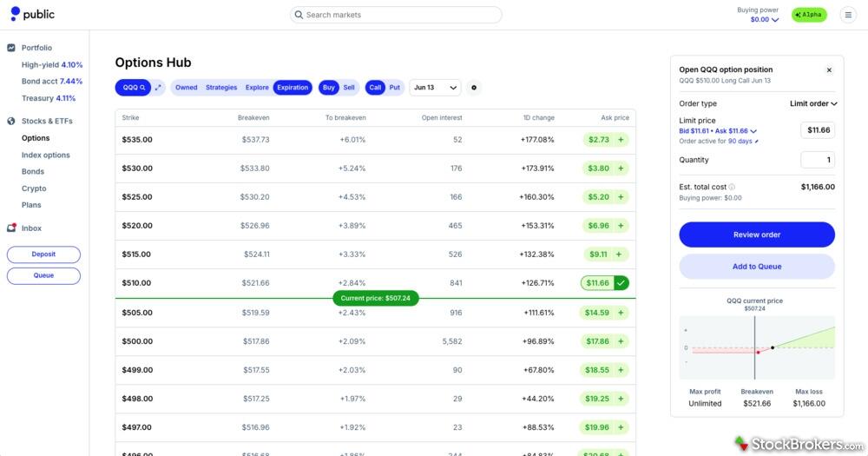Open Index options in the sidebar
The height and width of the screenshot is (456, 868).
click(x=45, y=155)
